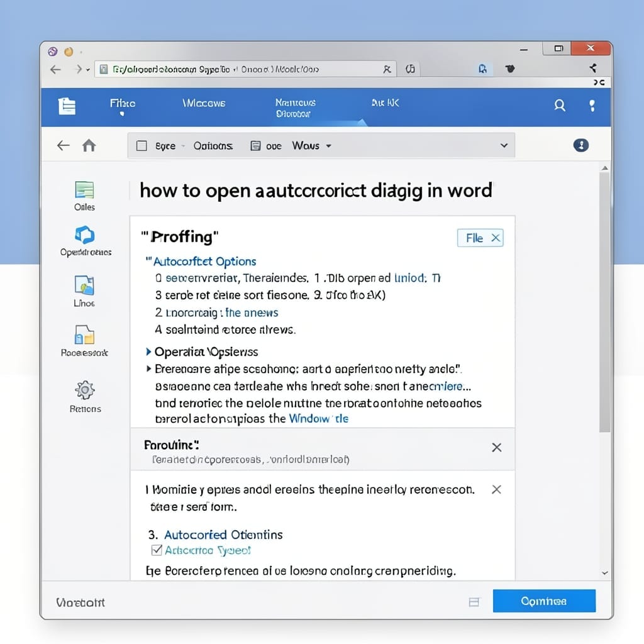Dismiss the Womiaie message with X
Viewport: 644px width, 644px height.
[x=497, y=489]
